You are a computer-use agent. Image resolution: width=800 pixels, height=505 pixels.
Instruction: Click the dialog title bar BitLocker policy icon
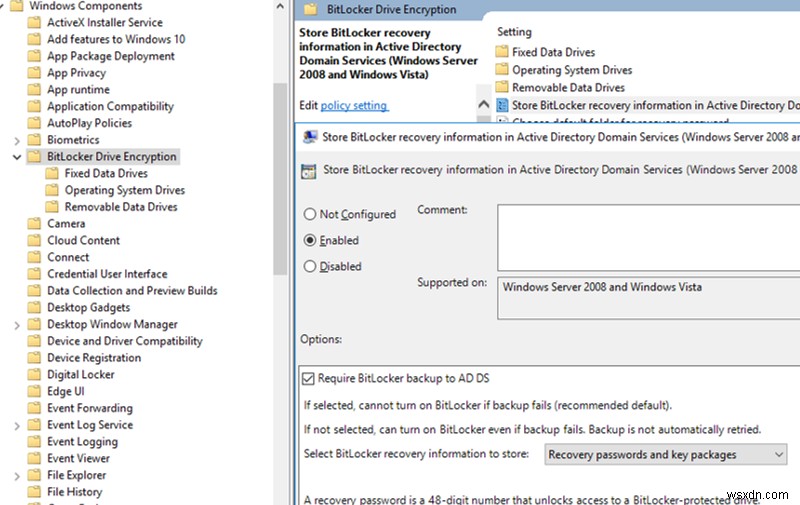click(x=309, y=137)
